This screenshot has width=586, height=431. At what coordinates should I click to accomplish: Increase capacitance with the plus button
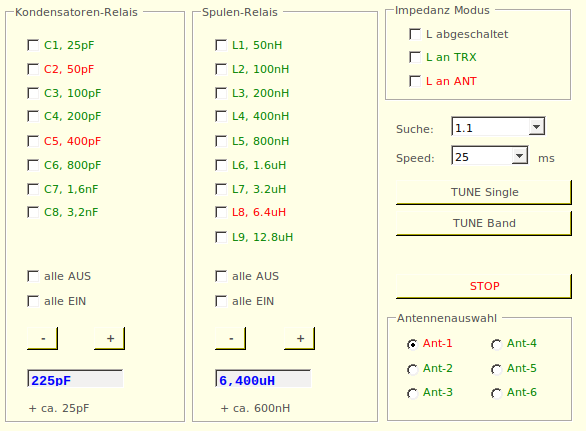tap(110, 339)
